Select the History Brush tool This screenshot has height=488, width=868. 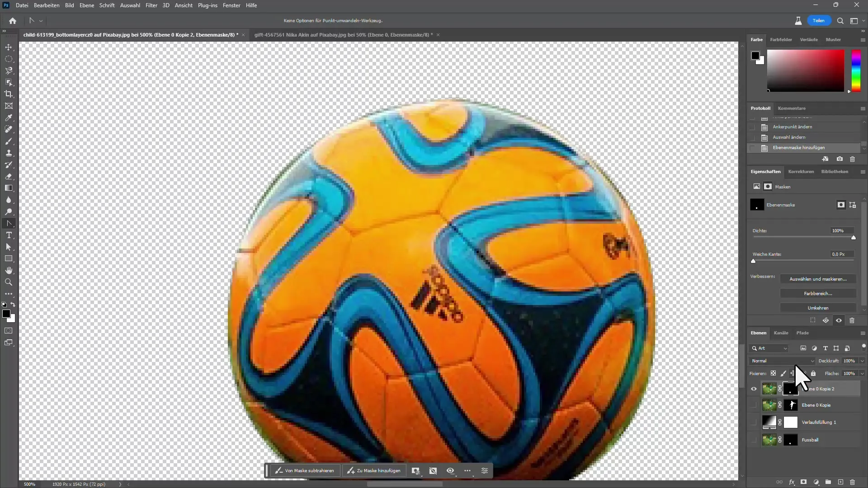(9, 165)
